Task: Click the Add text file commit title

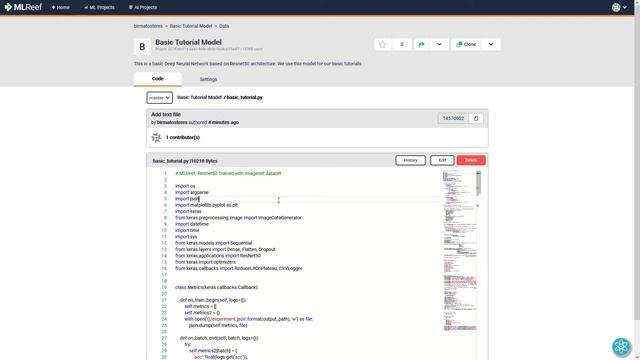Action: 166,115
